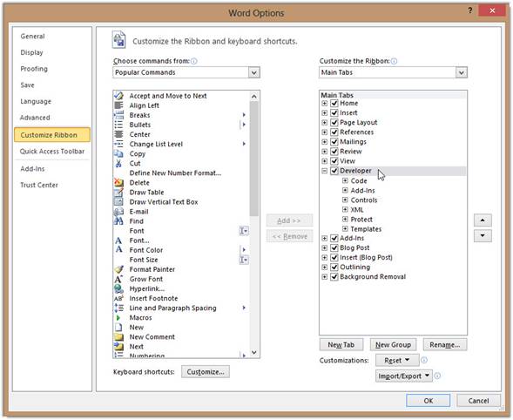Click the Bullets command icon
Image resolution: width=513 pixels, height=420 pixels.
pyautogui.click(x=118, y=125)
